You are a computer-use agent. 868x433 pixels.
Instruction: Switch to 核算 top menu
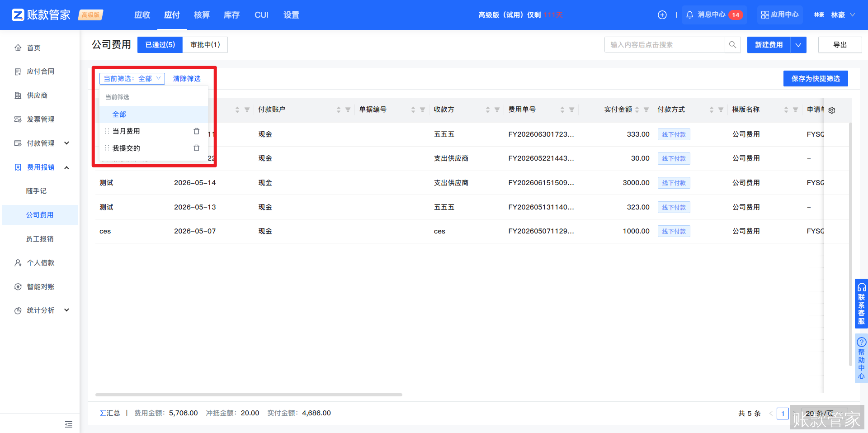[x=202, y=15]
